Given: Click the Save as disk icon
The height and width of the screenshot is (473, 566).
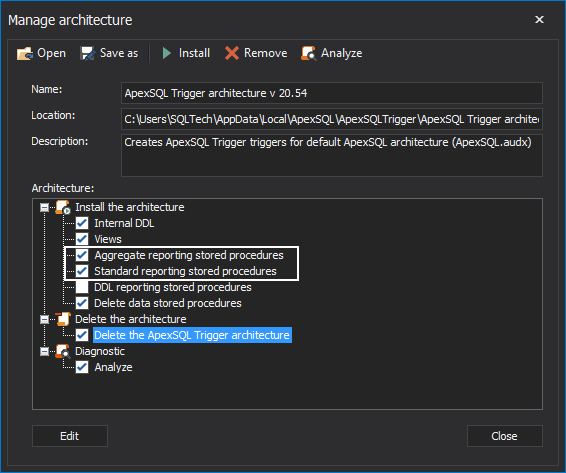Looking at the screenshot, I should (x=87, y=53).
